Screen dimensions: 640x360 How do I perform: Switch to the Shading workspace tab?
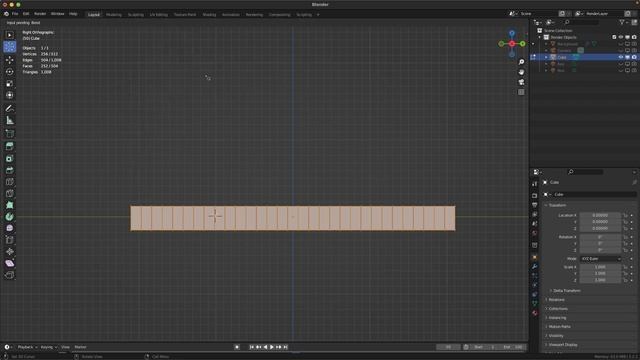point(209,15)
